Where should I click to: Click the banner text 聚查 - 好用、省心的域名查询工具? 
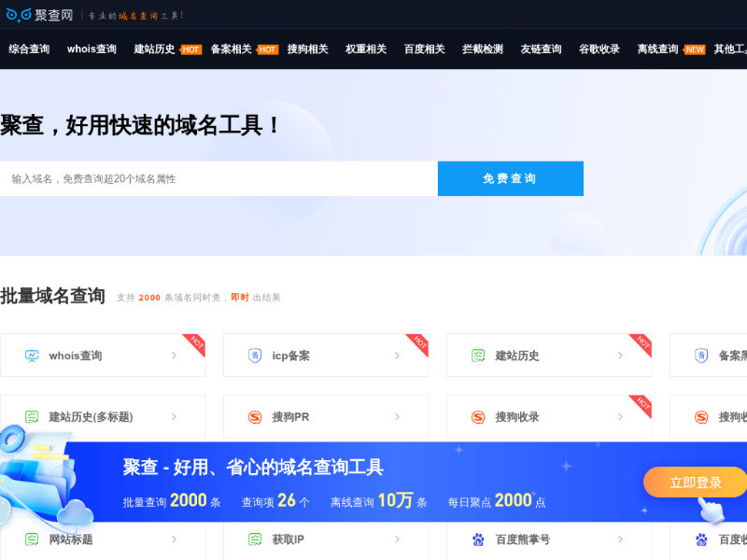click(x=253, y=468)
